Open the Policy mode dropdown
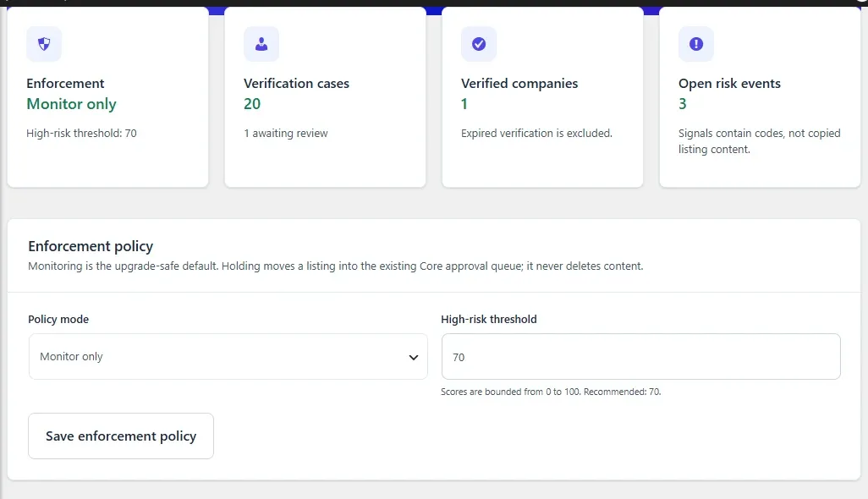This screenshot has height=499, width=868. (x=228, y=356)
